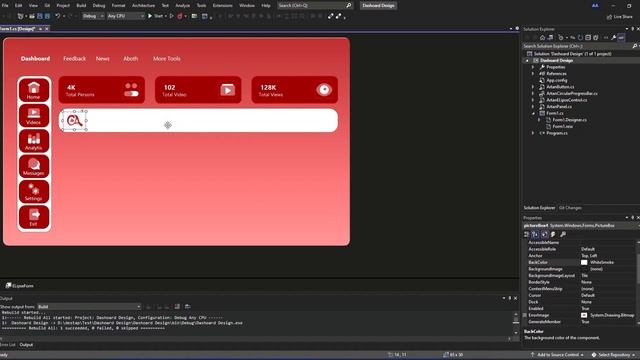Image resolution: width=640 pixels, height=360 pixels.
Task: Click the Total Persons people icon
Action: click(x=131, y=89)
